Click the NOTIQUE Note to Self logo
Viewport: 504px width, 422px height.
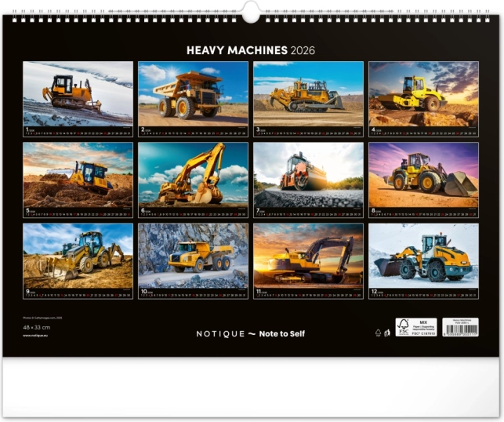pyautogui.click(x=251, y=333)
